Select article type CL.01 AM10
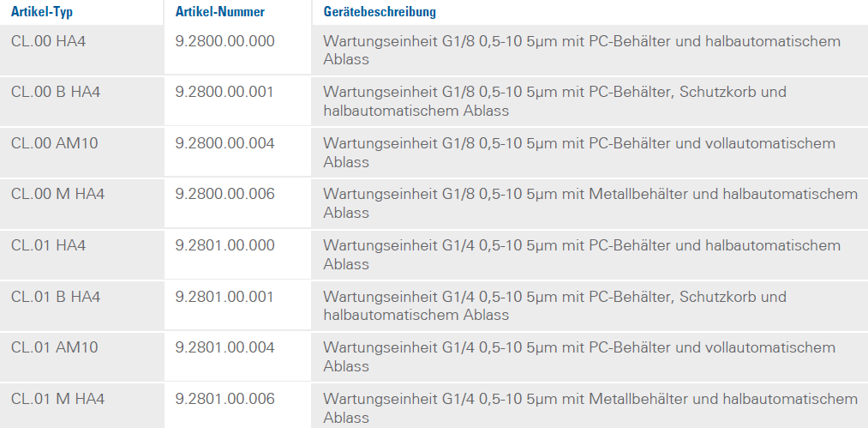 pyautogui.click(x=54, y=347)
